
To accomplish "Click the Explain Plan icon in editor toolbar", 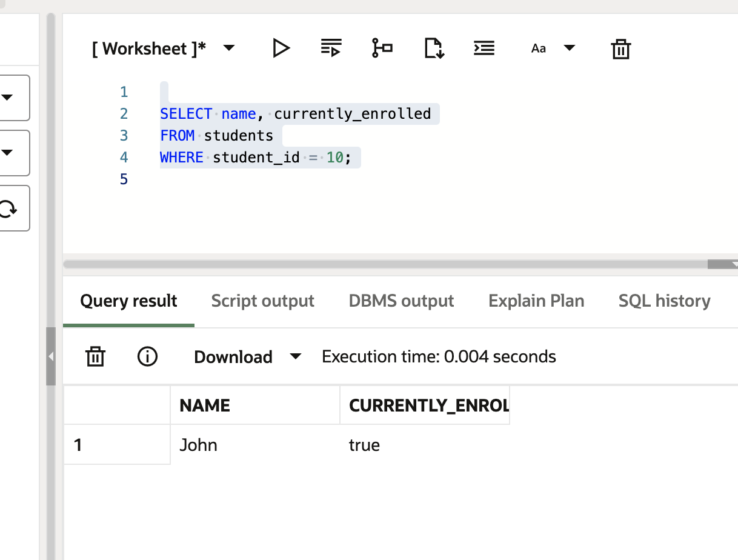I will click(x=382, y=48).
